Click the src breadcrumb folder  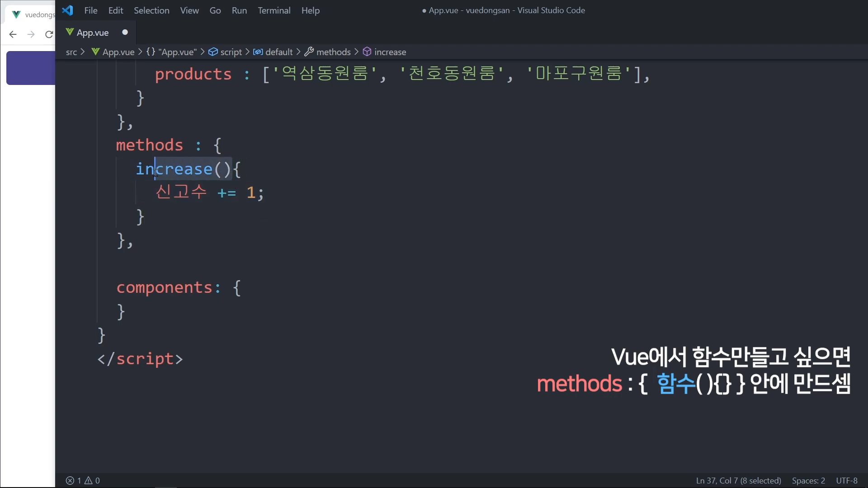tap(71, 52)
